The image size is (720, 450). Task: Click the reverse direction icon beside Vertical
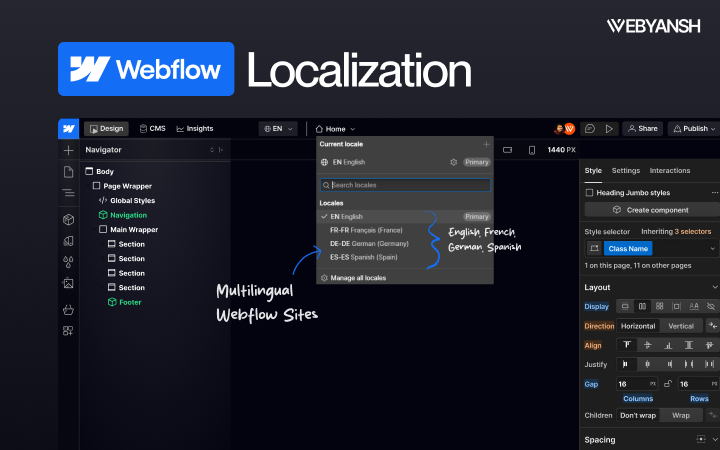point(713,326)
